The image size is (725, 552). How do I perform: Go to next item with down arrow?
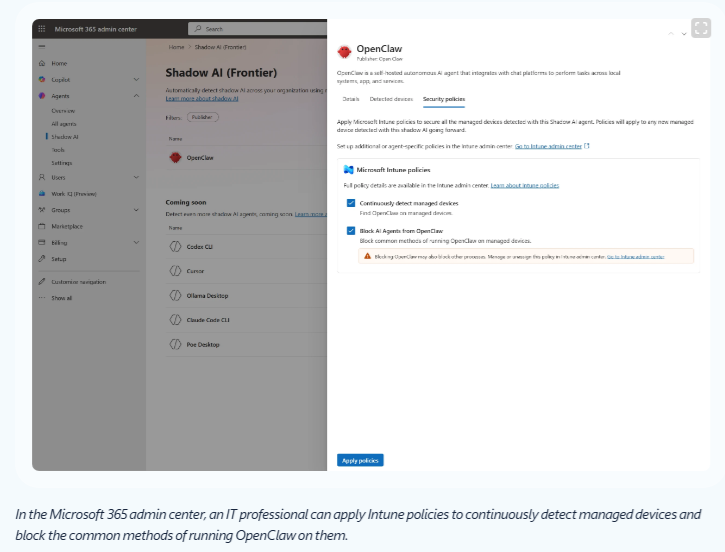point(684,34)
